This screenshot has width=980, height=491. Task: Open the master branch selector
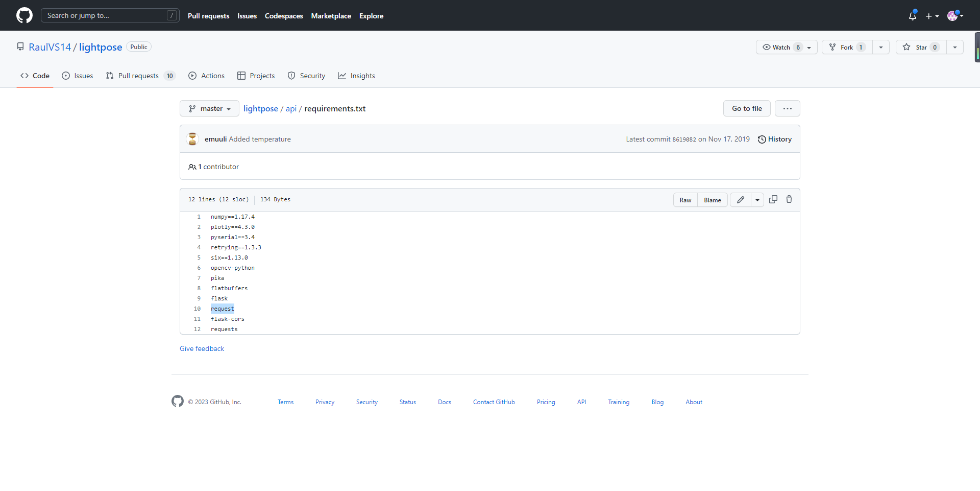209,108
